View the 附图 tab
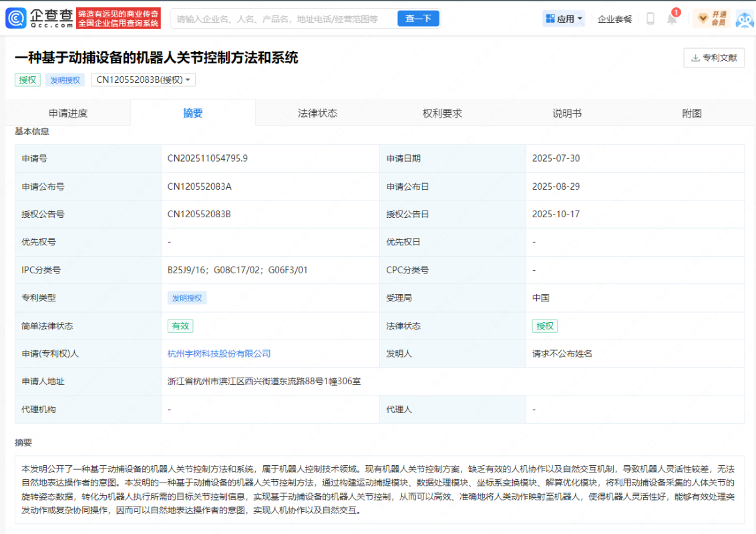The height and width of the screenshot is (534, 756). coord(692,113)
